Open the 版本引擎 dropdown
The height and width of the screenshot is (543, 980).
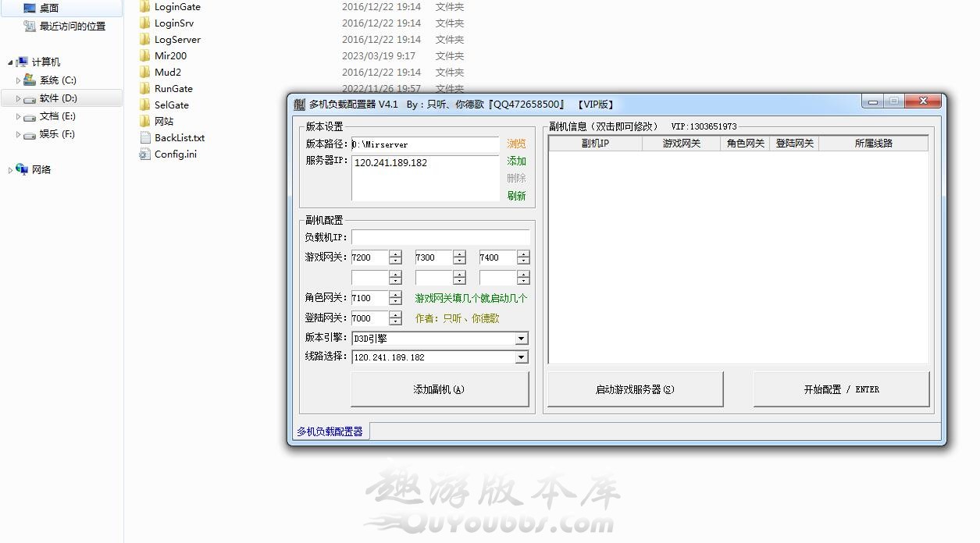click(x=522, y=339)
